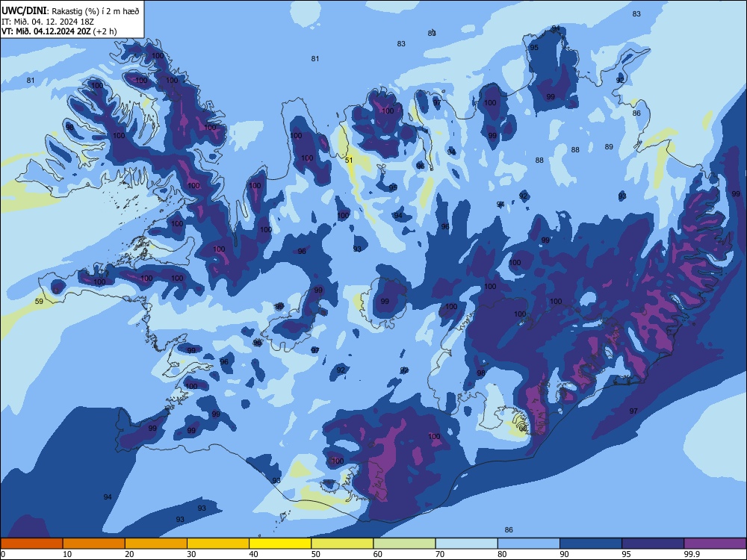Select the '20' legend tick label
The width and height of the screenshot is (747, 560).
(x=129, y=554)
